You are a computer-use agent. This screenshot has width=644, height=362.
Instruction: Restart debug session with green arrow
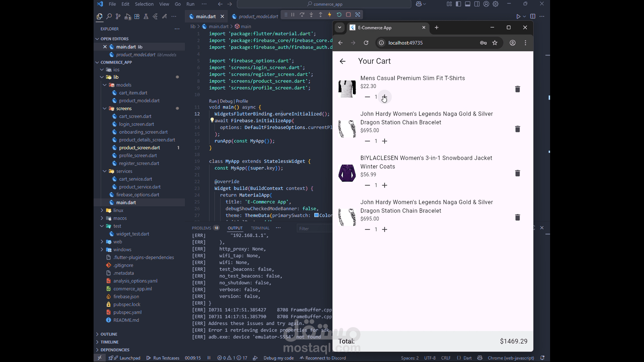(x=339, y=15)
